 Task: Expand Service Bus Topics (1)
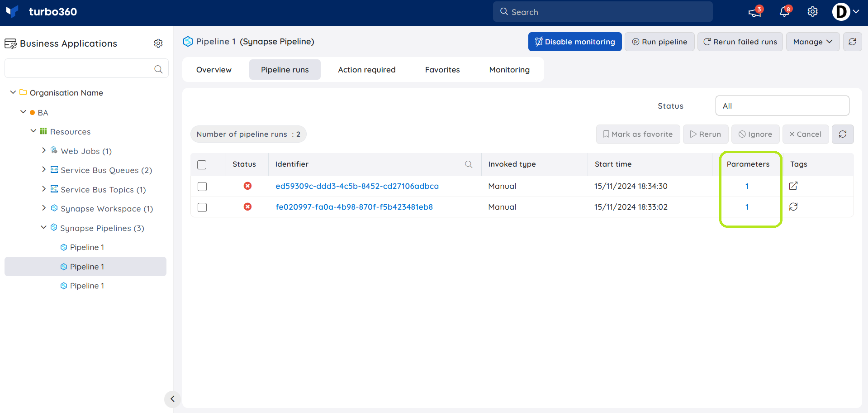[44, 189]
